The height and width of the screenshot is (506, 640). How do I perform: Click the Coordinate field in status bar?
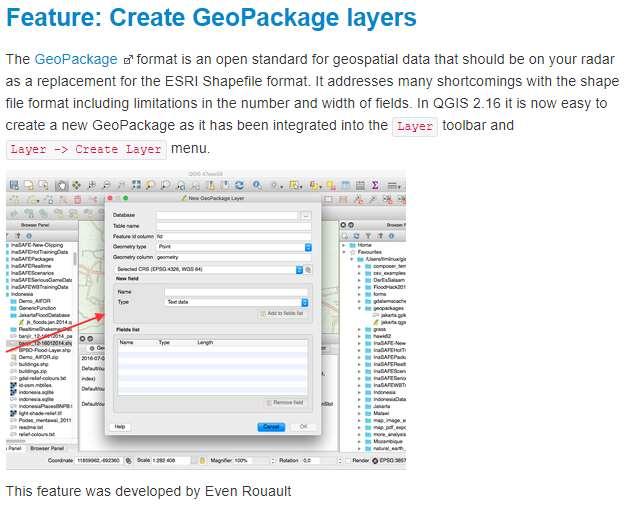click(98, 460)
